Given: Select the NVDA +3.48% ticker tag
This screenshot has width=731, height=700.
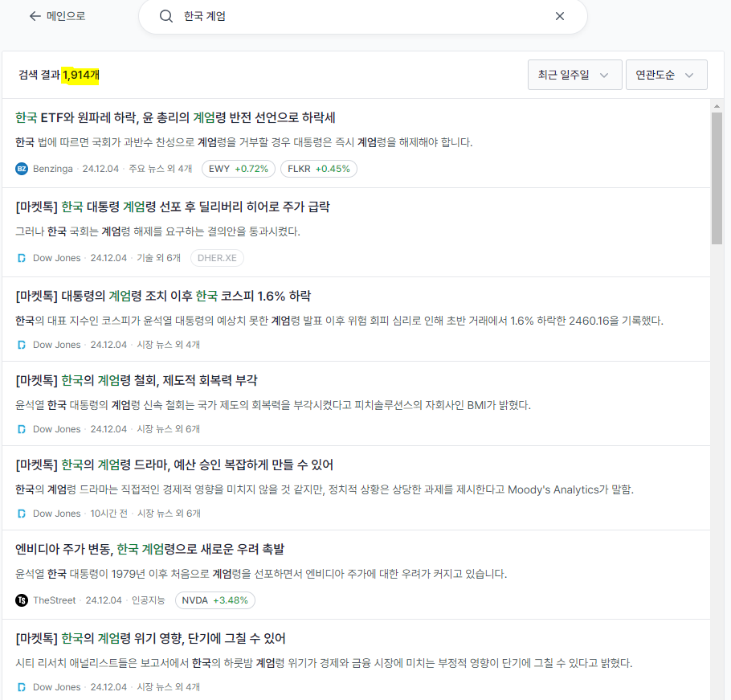Looking at the screenshot, I should tap(215, 600).
